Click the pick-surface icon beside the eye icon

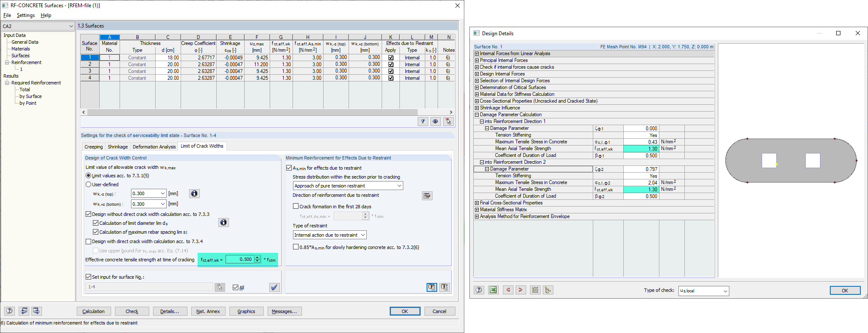click(448, 122)
